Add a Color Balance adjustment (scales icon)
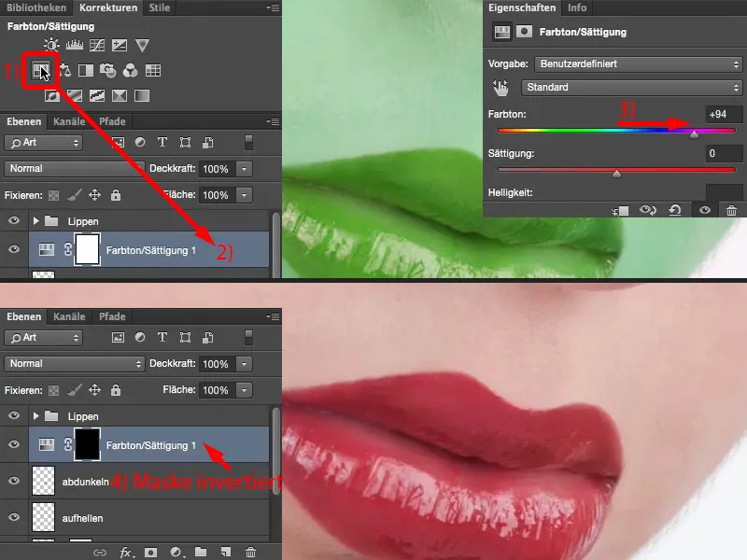 coord(64,71)
